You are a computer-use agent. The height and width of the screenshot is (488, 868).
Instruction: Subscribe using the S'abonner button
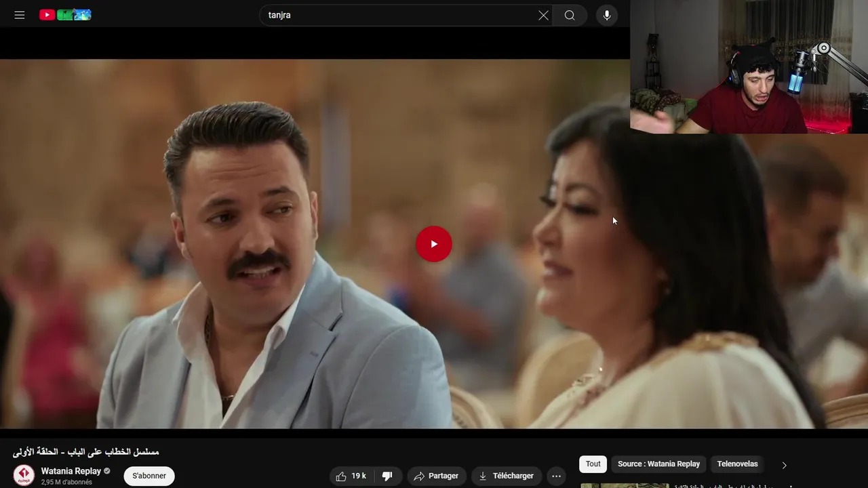click(149, 476)
